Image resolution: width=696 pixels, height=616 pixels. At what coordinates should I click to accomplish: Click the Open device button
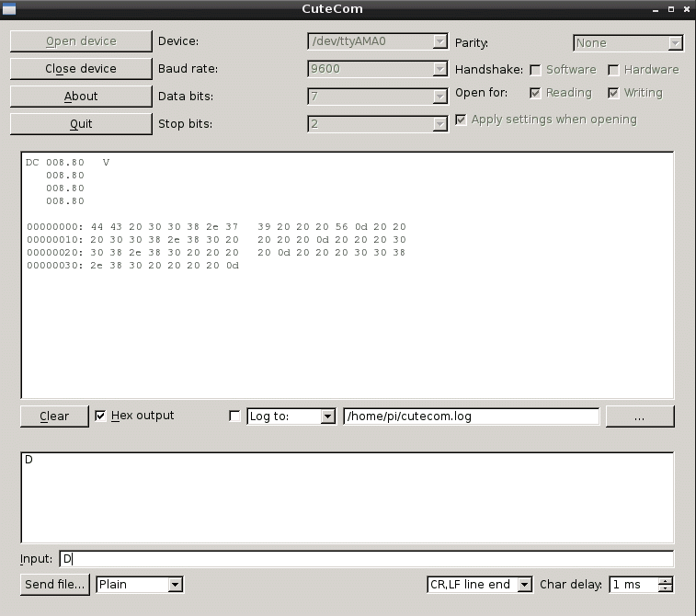pos(81,41)
